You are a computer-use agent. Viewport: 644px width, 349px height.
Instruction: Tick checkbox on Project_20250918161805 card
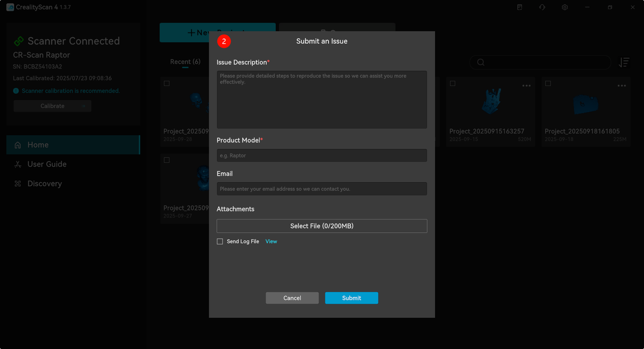pyautogui.click(x=548, y=84)
